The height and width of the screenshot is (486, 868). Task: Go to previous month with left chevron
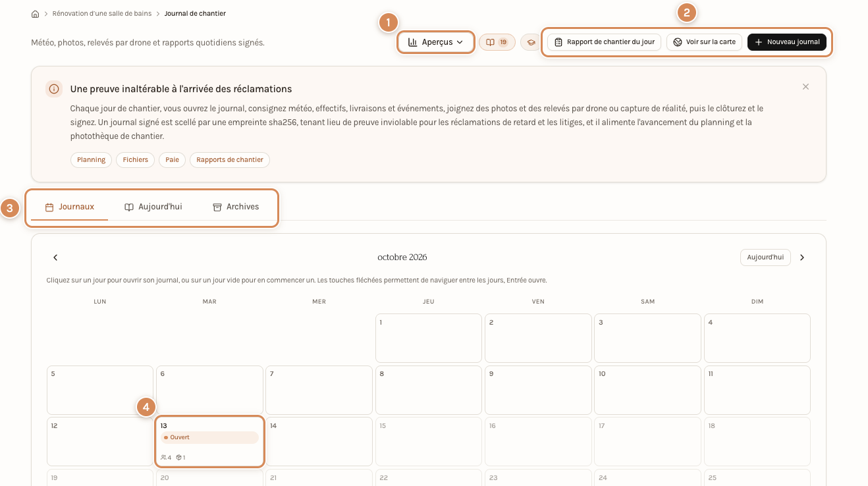click(55, 257)
